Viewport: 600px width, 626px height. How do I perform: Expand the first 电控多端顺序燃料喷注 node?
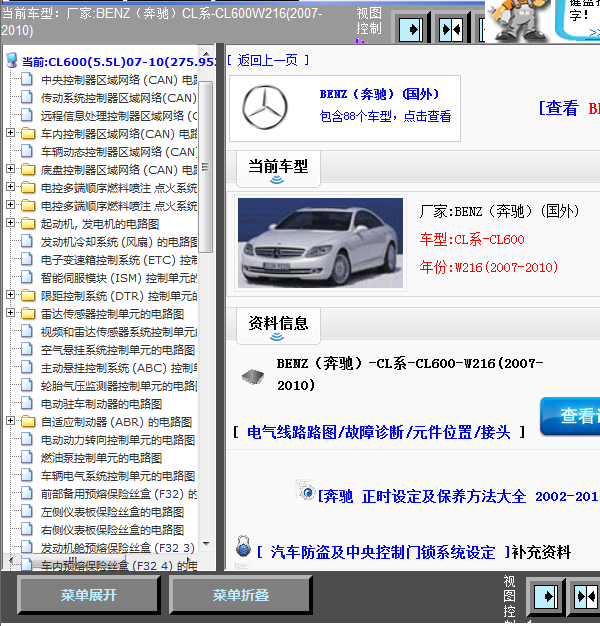[11, 186]
